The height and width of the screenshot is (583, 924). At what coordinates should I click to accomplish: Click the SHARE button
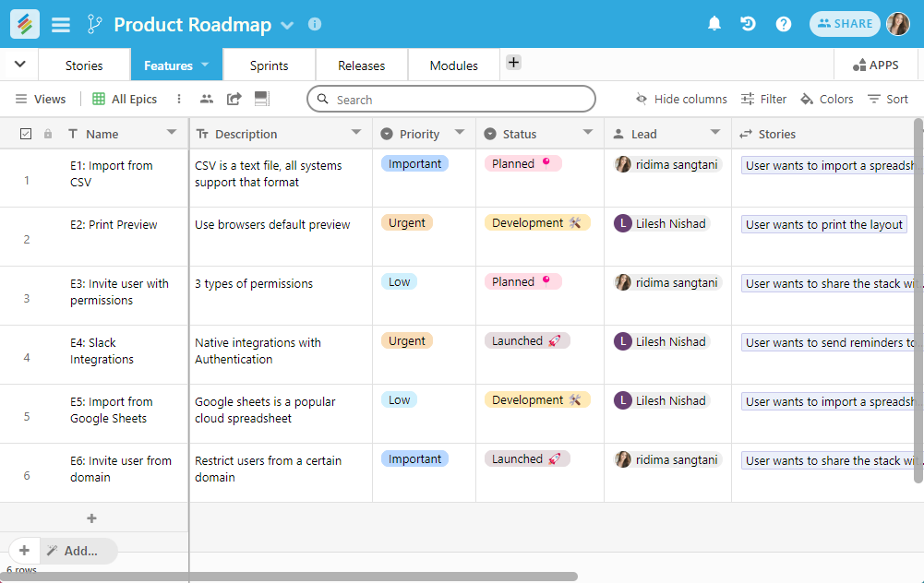click(x=843, y=24)
